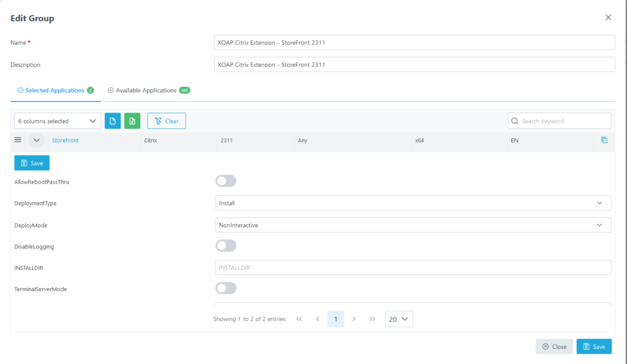Click the Showing 1 to 2 entries text
Screen dimensions: 627x364
pos(249,319)
